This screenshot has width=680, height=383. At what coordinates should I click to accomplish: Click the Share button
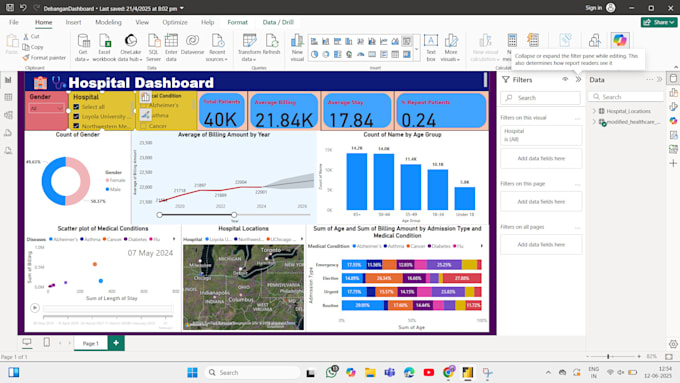coord(659,22)
